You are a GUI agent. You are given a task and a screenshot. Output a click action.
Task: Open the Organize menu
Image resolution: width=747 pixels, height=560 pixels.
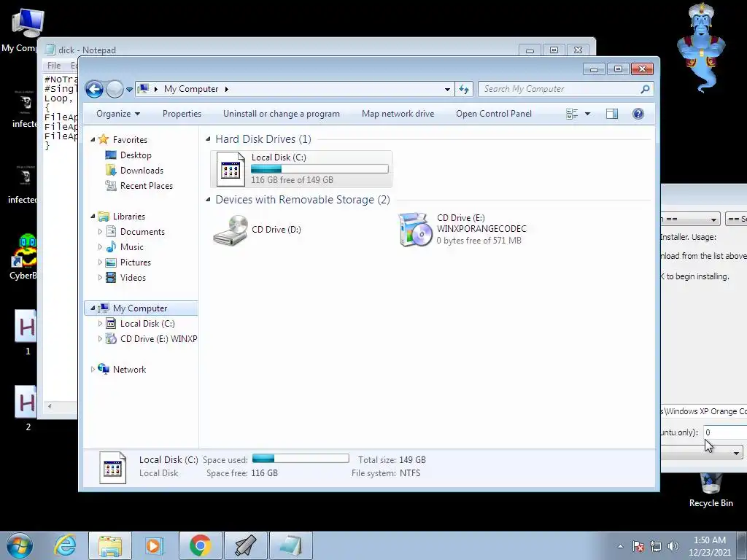click(x=118, y=114)
